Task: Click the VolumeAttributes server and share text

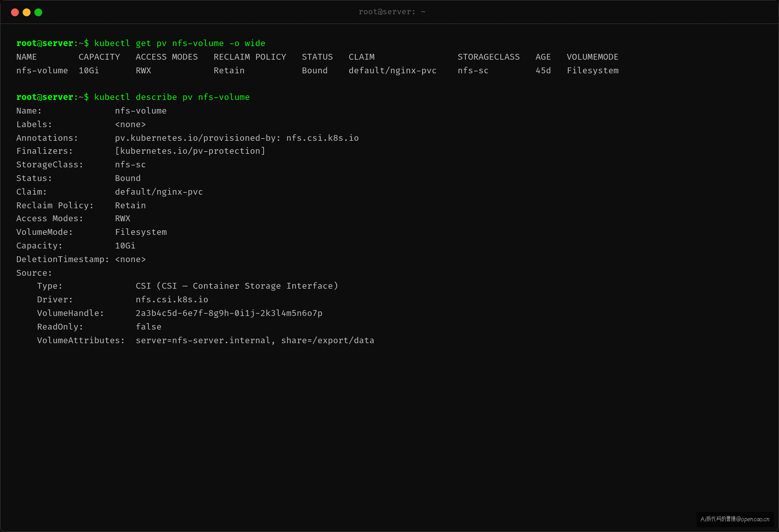Action: [255, 340]
